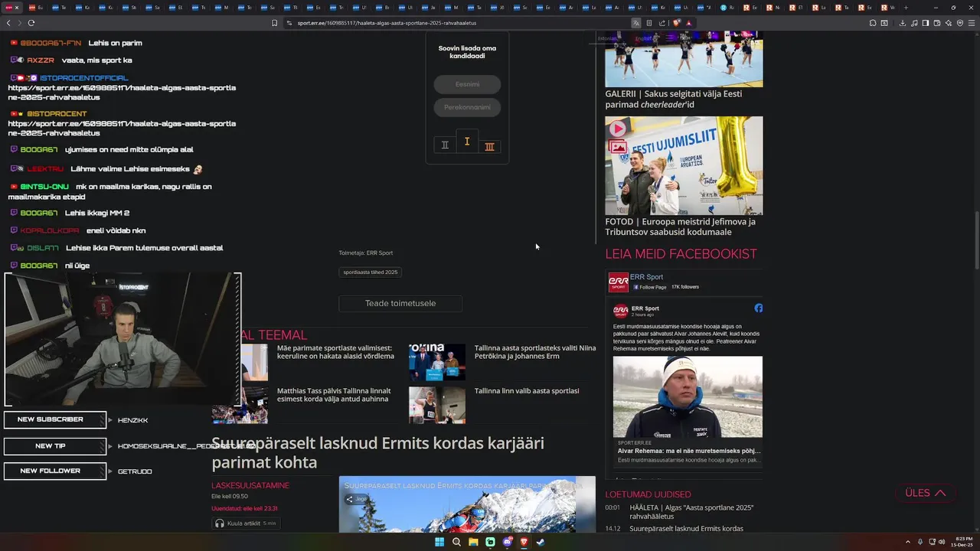
Task: Open GALERII Sakus selgitati välja cheerleaderid article
Action: coord(674,99)
